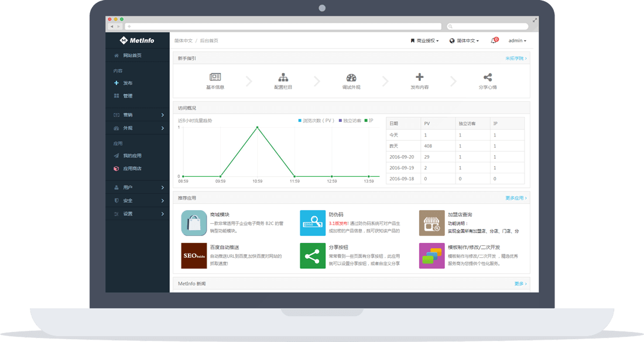Click the 百度自动推送 SEO app icon
Viewport: 644px width, 342px height.
[194, 256]
